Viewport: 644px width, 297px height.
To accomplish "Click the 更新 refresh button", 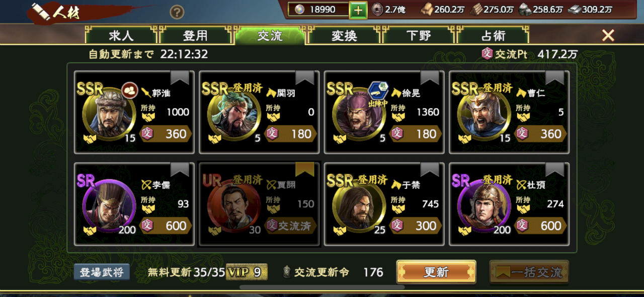I will [436, 272].
